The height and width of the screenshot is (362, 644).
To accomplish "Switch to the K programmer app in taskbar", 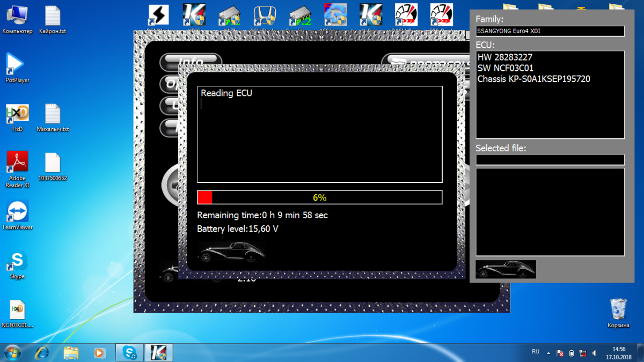I will pyautogui.click(x=158, y=352).
